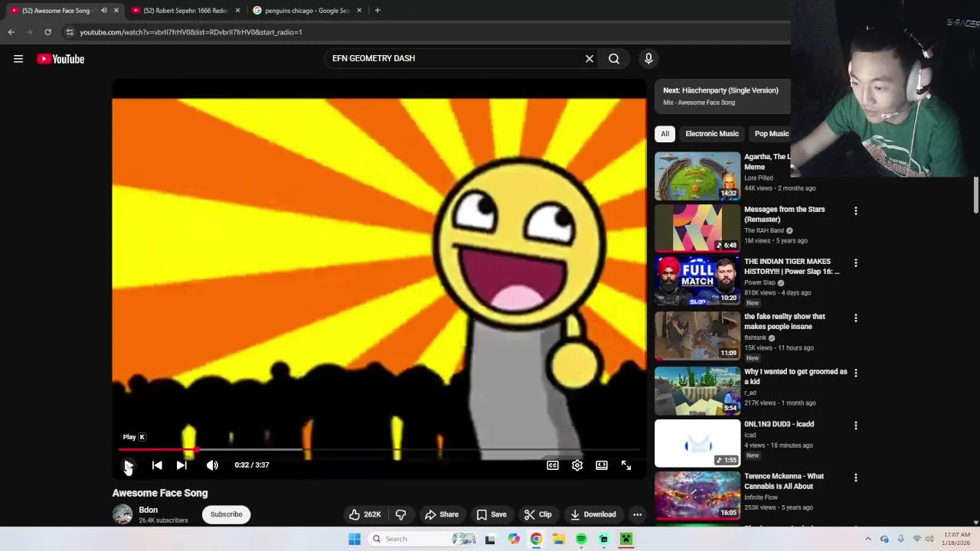Select the All filter chip
The height and width of the screenshot is (551, 980).
[665, 134]
